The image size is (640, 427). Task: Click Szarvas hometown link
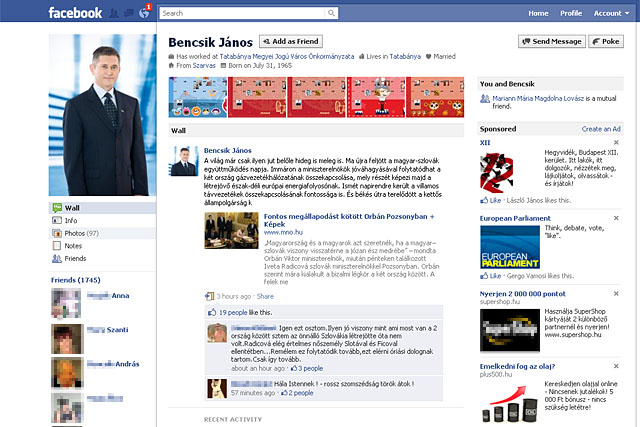coord(204,65)
